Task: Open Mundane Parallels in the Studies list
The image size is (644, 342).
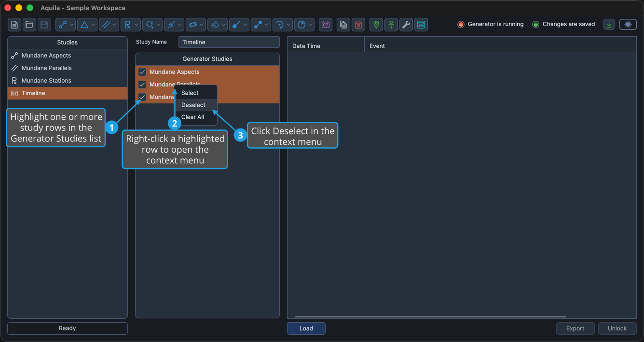Action: pos(68,68)
